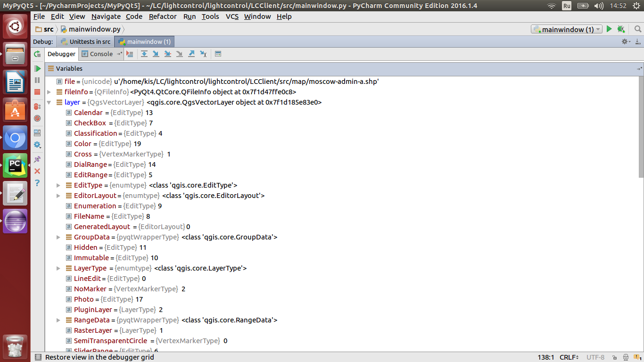This screenshot has width=644, height=362.
Task: Toggle Mute Breakpoints in the debug sidebar
Action: point(37,118)
